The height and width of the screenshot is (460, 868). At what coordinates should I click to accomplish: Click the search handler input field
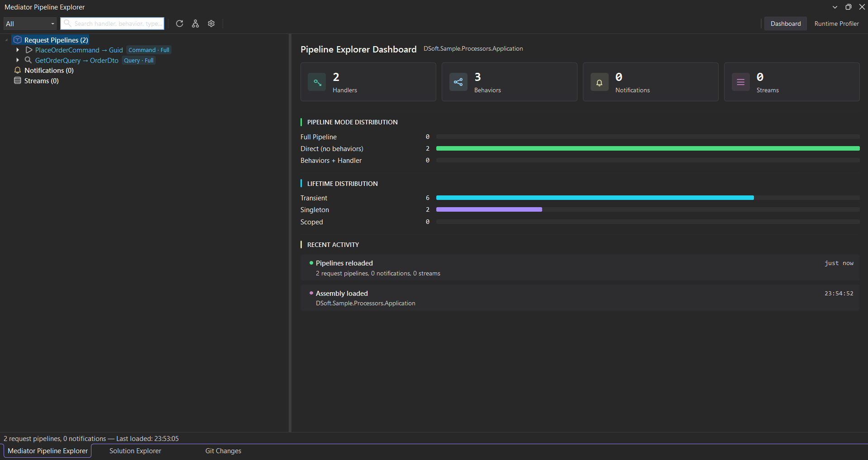(x=112, y=24)
